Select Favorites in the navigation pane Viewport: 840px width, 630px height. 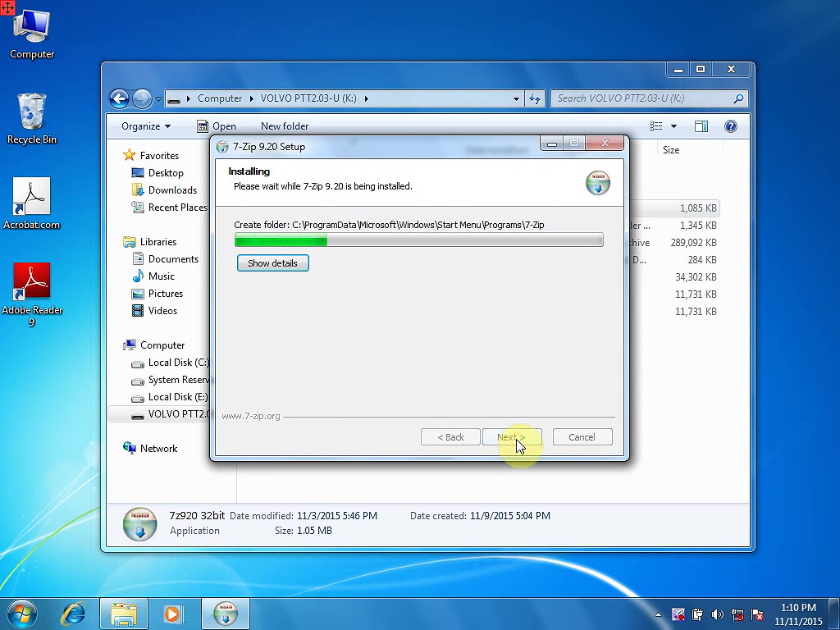point(151,155)
